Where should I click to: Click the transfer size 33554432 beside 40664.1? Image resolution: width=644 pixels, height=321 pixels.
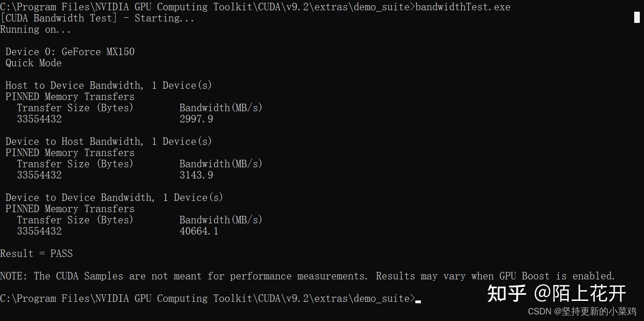39,231
